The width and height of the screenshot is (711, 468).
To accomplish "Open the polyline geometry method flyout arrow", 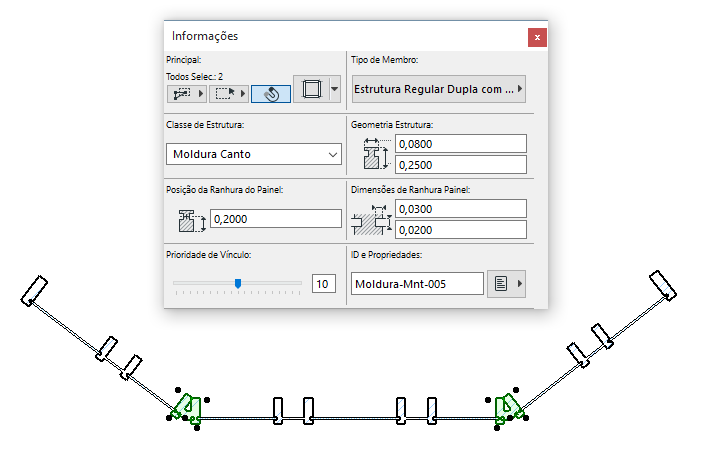I will 200,94.
